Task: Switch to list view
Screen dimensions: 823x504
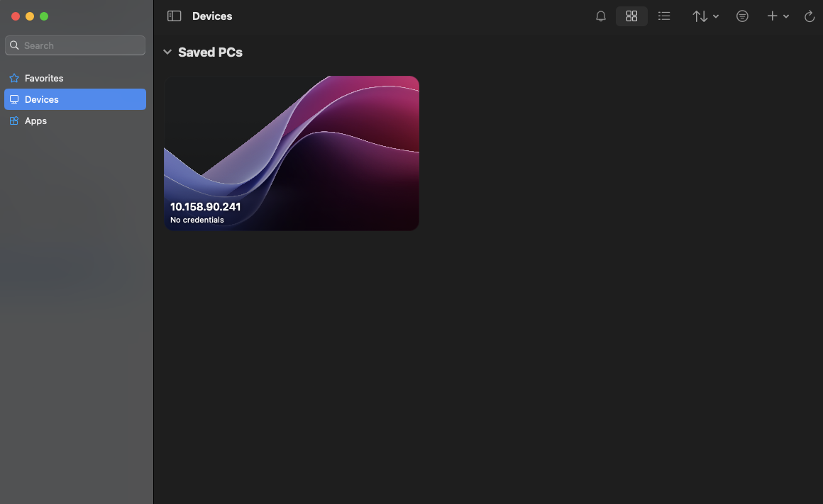Action: coord(664,16)
